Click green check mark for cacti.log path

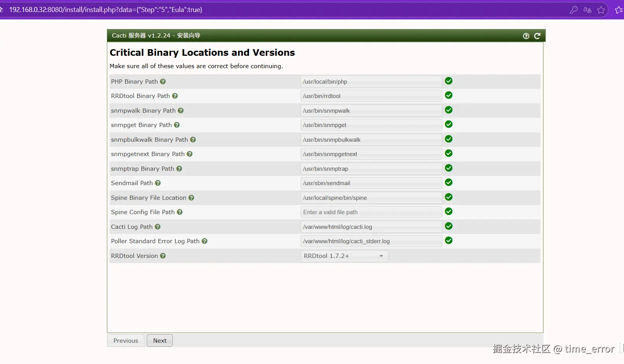[x=449, y=226]
